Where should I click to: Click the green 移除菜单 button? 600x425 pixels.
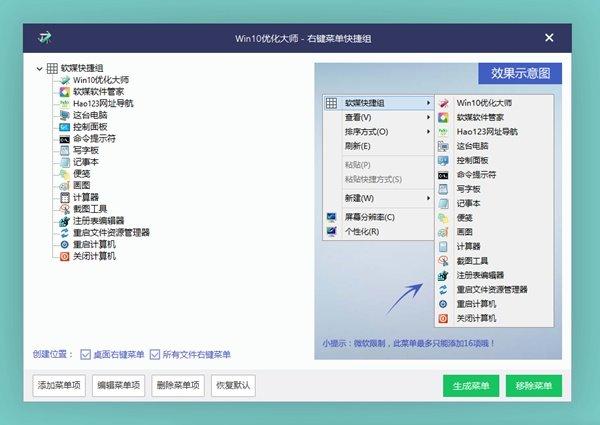click(534, 386)
